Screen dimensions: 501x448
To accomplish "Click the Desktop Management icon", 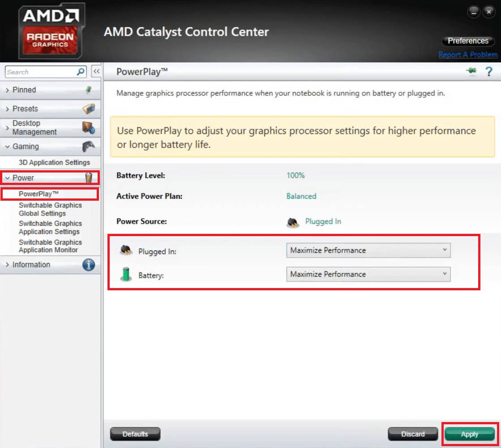I will click(89, 128).
